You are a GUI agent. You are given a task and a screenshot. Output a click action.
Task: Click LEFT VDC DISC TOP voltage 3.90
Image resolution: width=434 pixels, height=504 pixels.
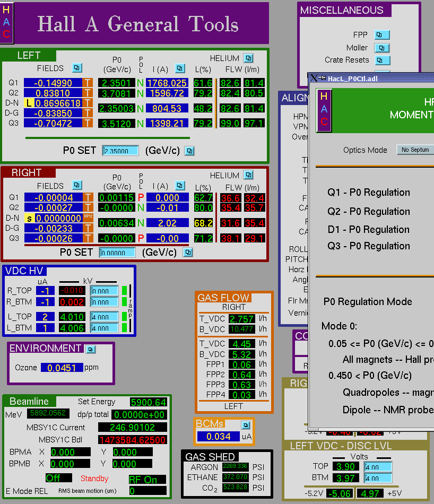(345, 467)
